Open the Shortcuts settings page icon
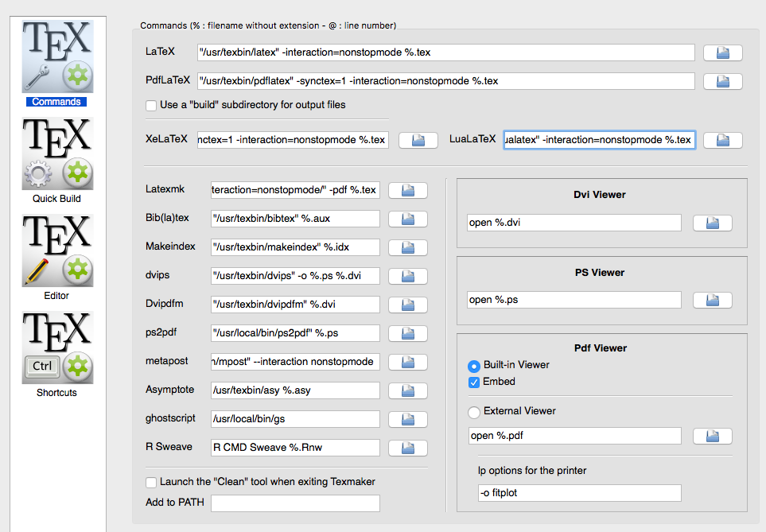The image size is (766, 532). tap(57, 348)
